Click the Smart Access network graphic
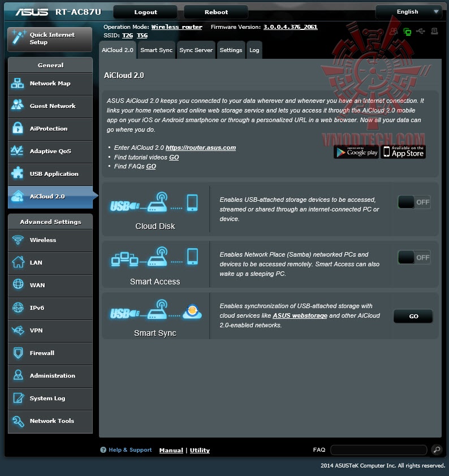The width and height of the screenshot is (449, 476). click(155, 257)
